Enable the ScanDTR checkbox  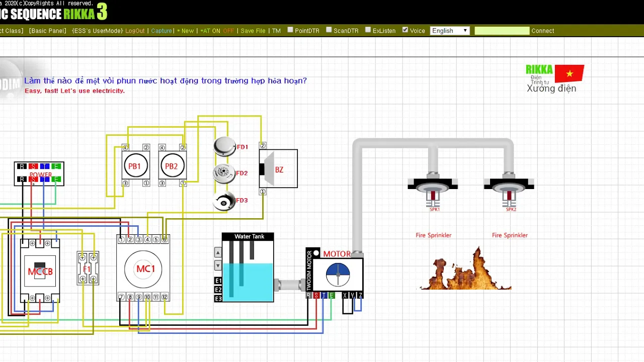tap(329, 30)
